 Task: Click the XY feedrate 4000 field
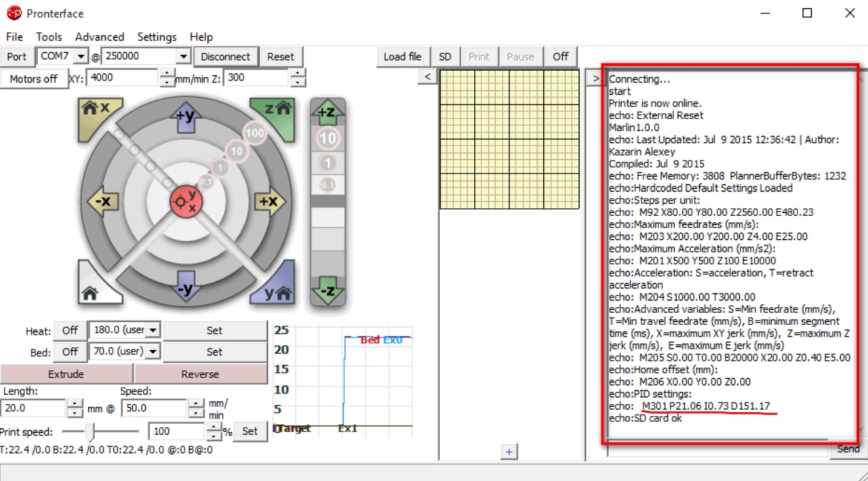click(123, 78)
